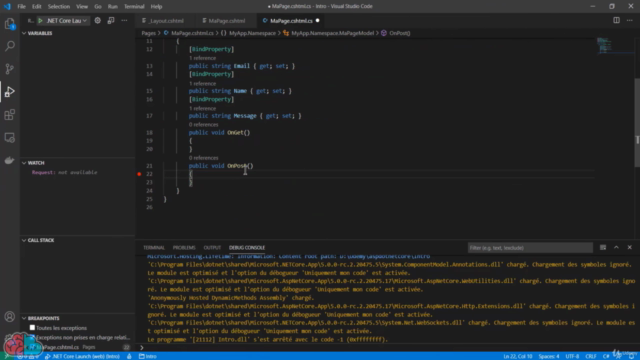Clear the debug console output

(603, 247)
